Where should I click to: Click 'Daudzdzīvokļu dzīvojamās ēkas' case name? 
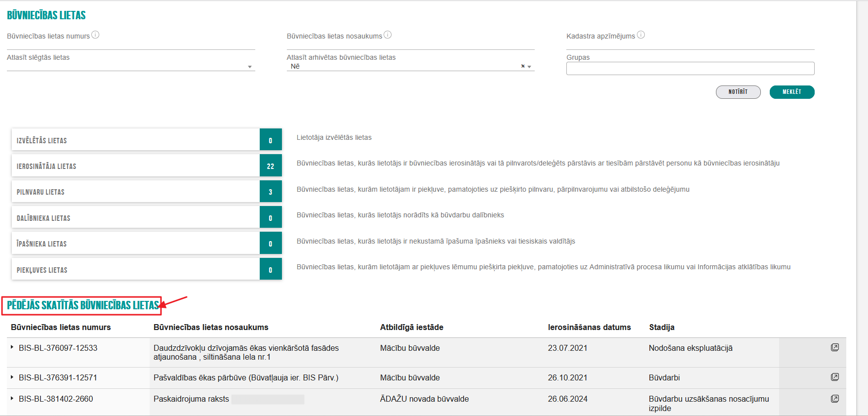point(246,352)
